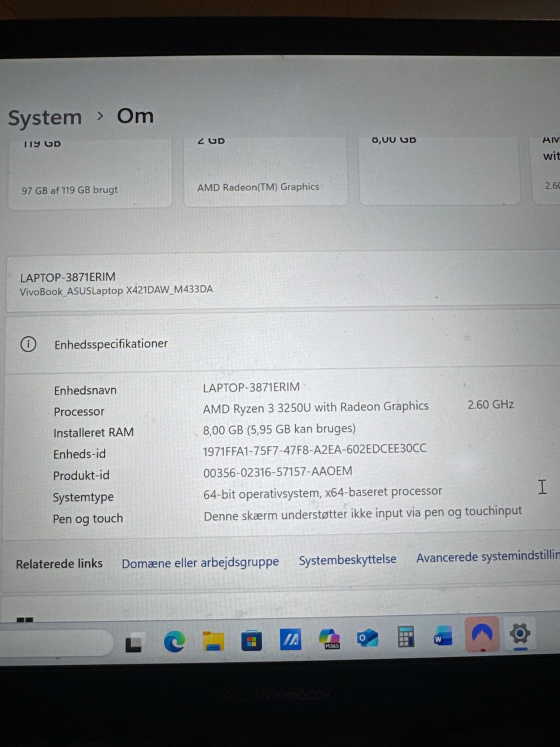
Task: Open Avancerede systemindstillinger link
Action: [x=488, y=557]
